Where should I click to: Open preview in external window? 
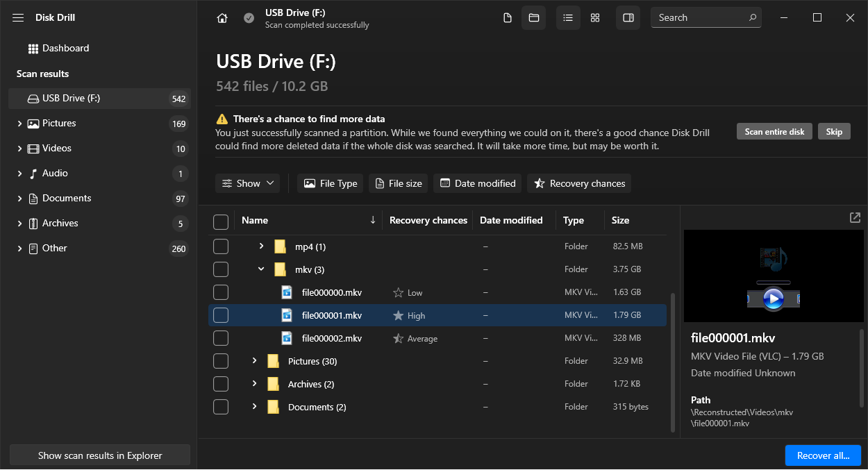pyautogui.click(x=855, y=218)
